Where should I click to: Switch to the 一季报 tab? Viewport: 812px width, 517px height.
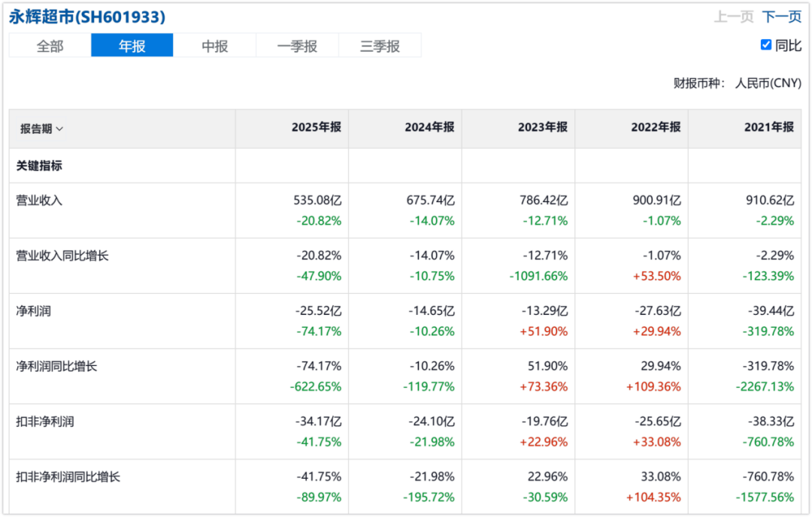[297, 46]
